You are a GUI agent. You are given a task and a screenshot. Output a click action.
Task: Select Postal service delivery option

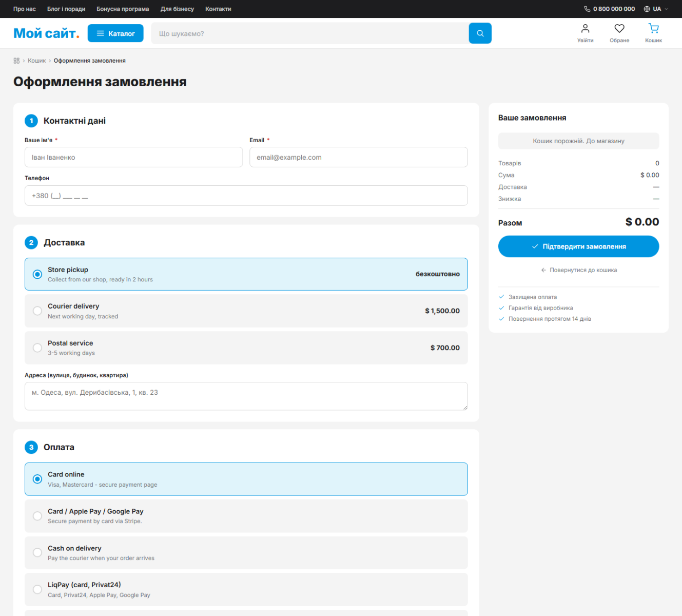coord(246,348)
